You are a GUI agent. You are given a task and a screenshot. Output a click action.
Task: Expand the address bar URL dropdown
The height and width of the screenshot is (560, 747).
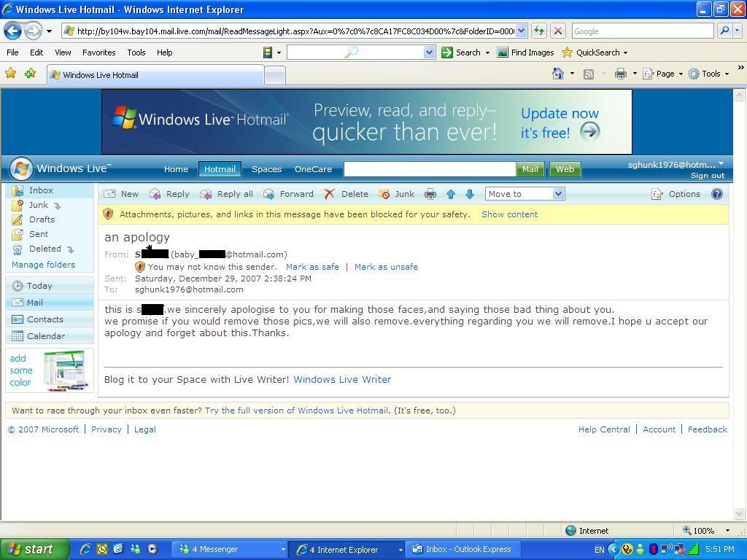point(521,31)
